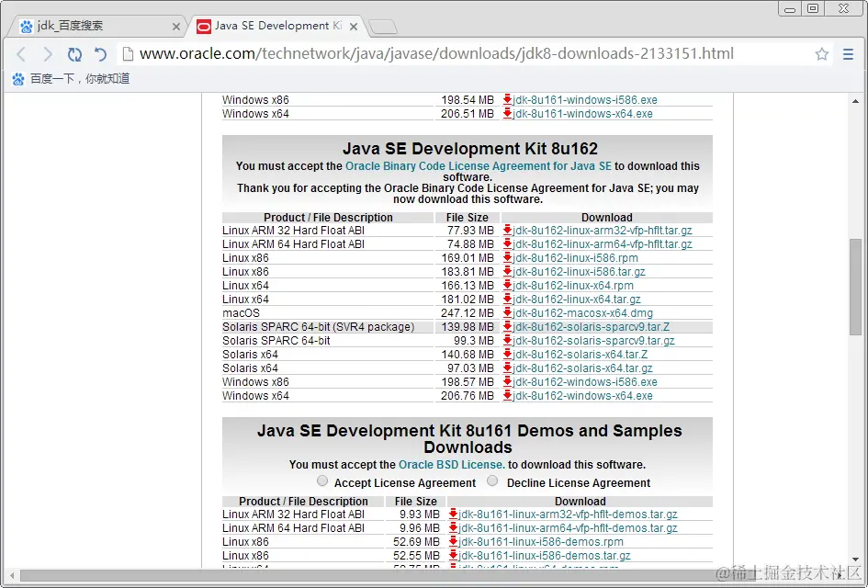Click the scroll up arrow of the page
This screenshot has height=588, width=868.
tap(855, 101)
